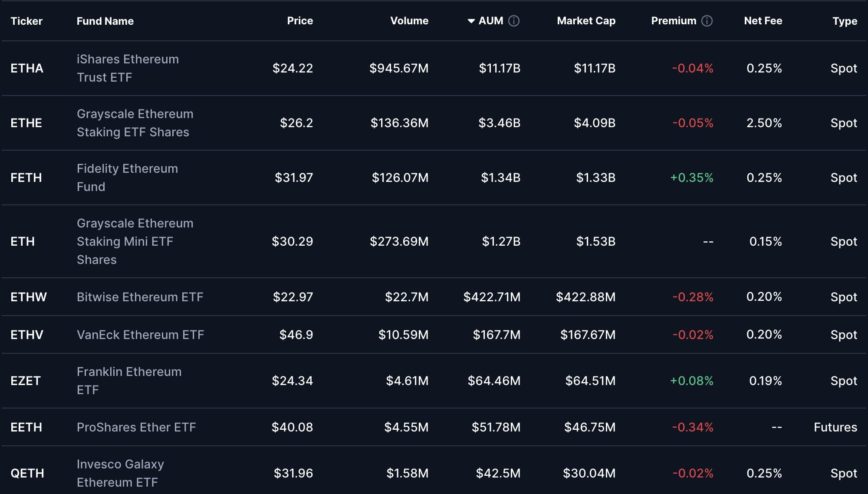Click the AUM info icon
The image size is (868, 494).
point(514,21)
